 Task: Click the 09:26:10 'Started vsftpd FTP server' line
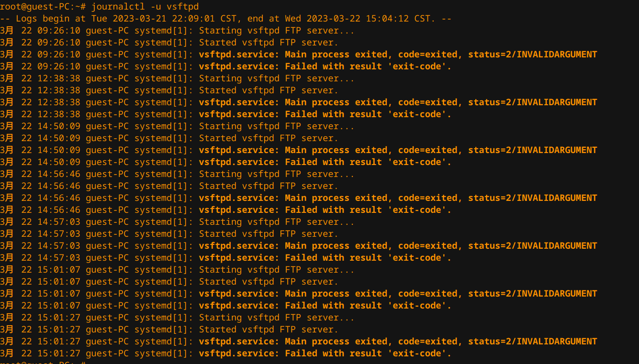169,43
